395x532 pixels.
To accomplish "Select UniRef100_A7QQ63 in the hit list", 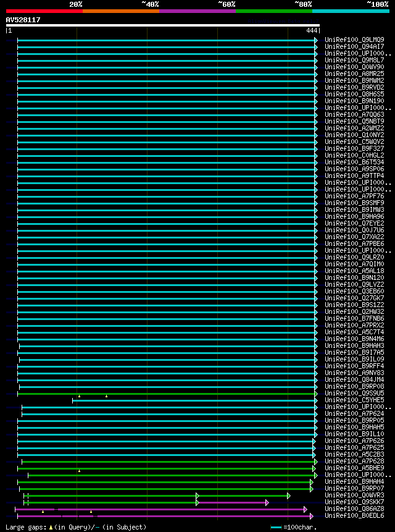I will [354, 115].
